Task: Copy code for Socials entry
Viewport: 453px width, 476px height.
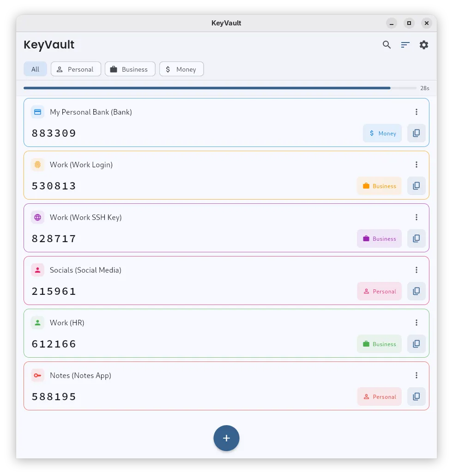Action: [416, 291]
